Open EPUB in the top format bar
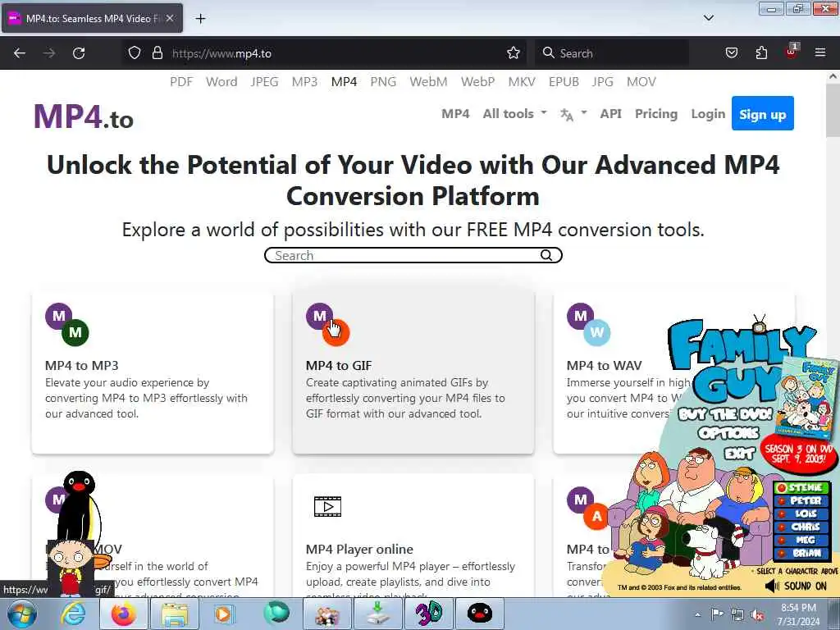The image size is (840, 630). [x=564, y=82]
